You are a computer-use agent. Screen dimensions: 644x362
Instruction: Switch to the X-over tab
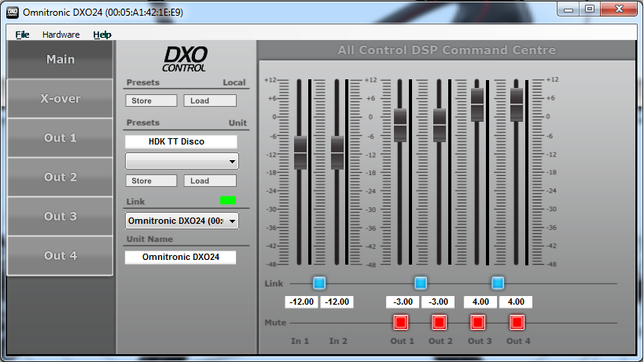click(60, 98)
